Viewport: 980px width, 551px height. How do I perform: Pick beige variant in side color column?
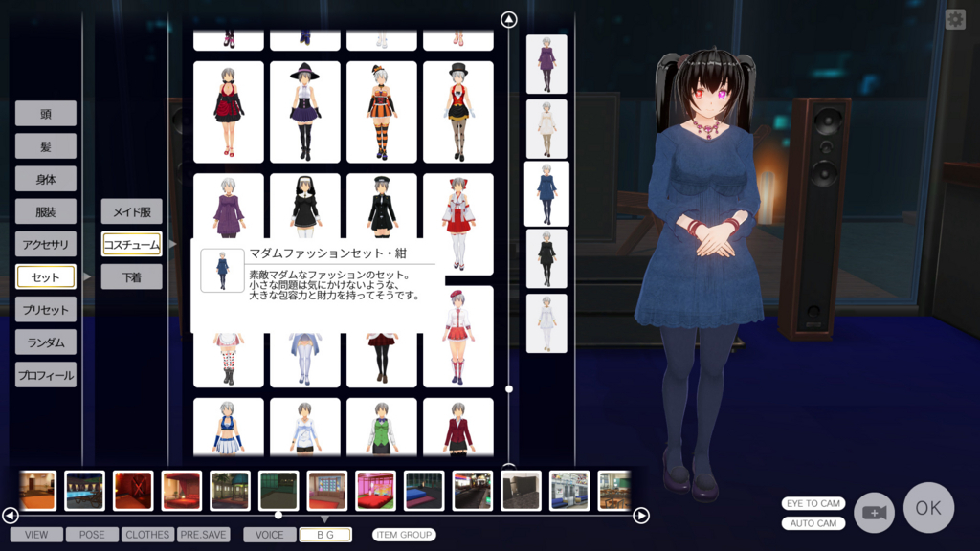coord(546,129)
